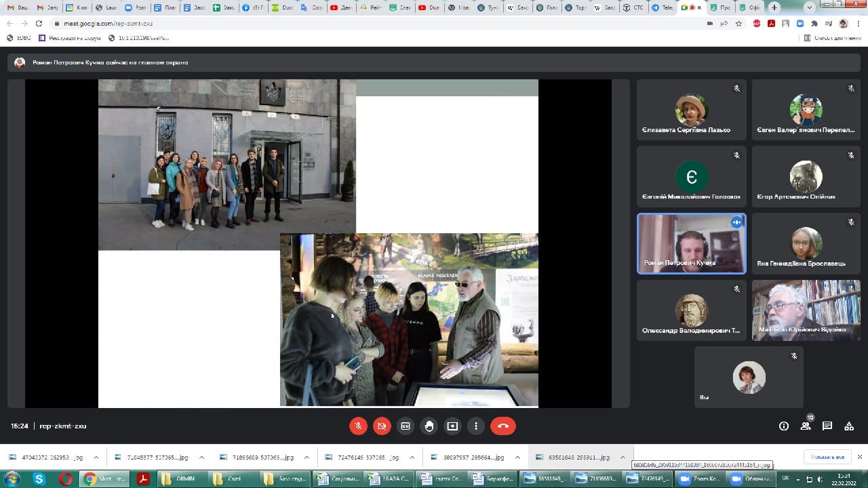Click the Show all downloads button
The width and height of the screenshot is (868, 488).
point(827,457)
